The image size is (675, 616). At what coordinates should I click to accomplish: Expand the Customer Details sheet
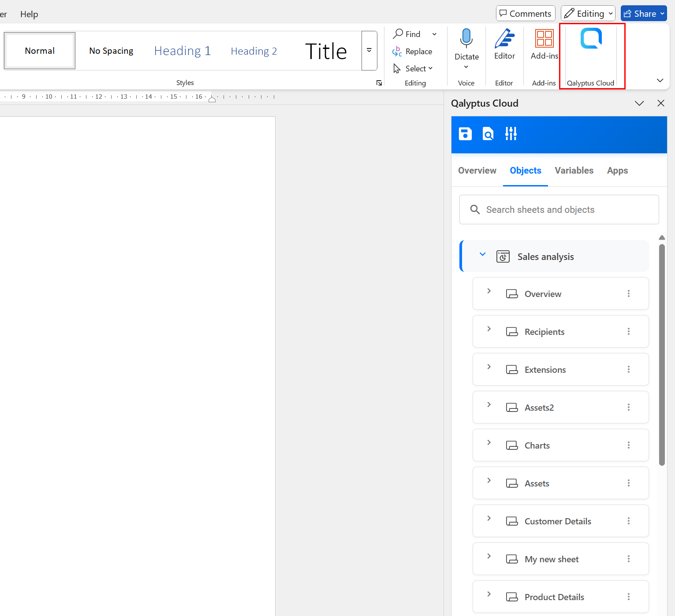tap(489, 519)
